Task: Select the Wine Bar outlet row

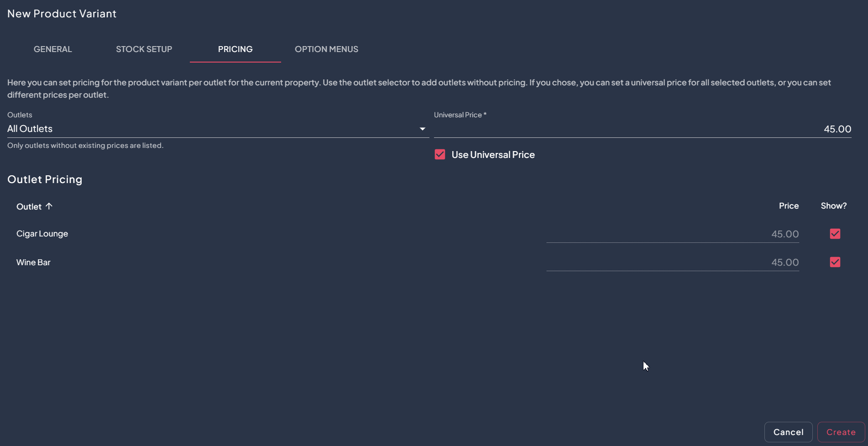Action: [34, 262]
